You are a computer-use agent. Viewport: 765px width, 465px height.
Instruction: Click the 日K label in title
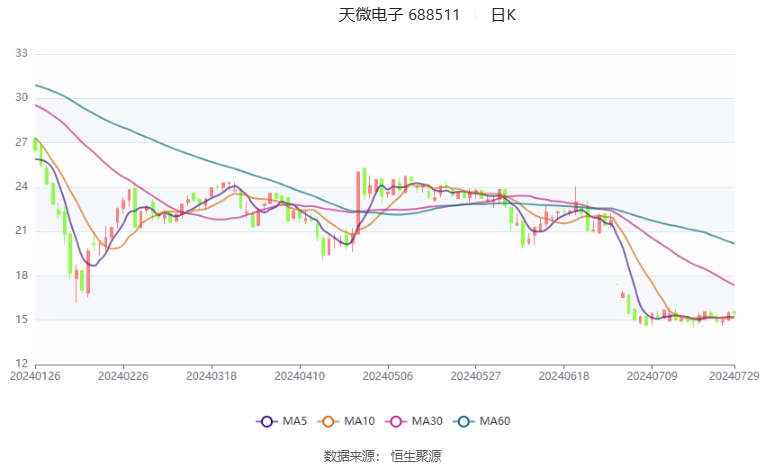point(503,15)
